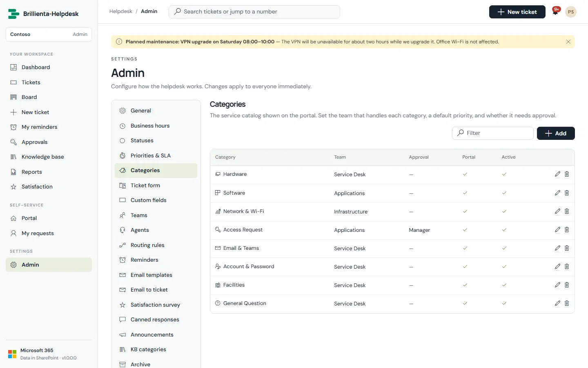The height and width of the screenshot is (368, 588).
Task: Switch to Priorities & SLA settings
Action: pos(156,156)
